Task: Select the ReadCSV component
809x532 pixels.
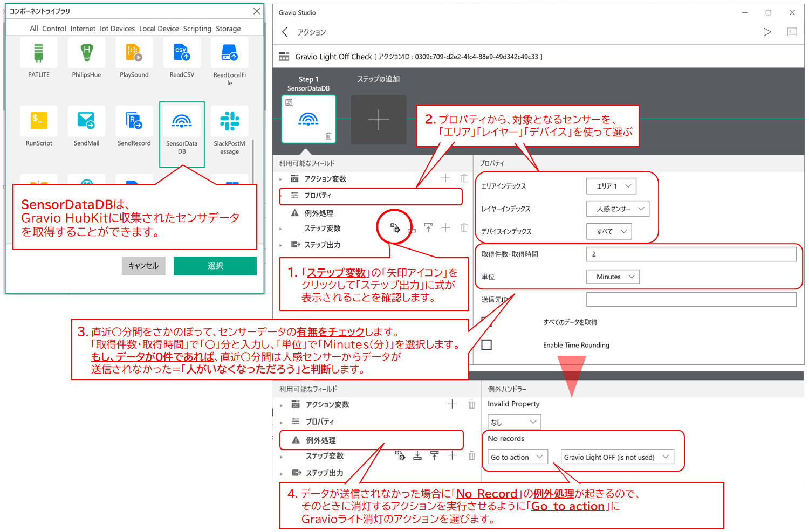Action: [182, 53]
